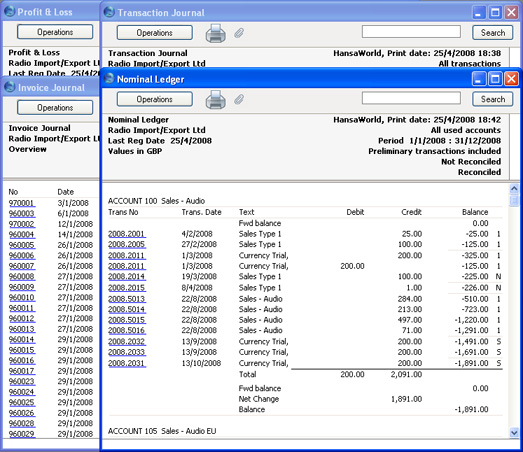
Task: Click the final Balance value -1,891.00
Action: (471, 409)
